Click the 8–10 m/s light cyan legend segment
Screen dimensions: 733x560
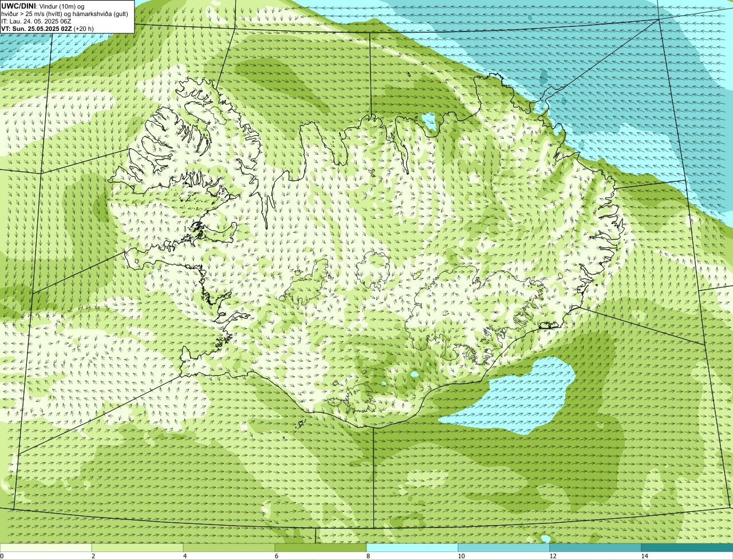click(x=412, y=547)
